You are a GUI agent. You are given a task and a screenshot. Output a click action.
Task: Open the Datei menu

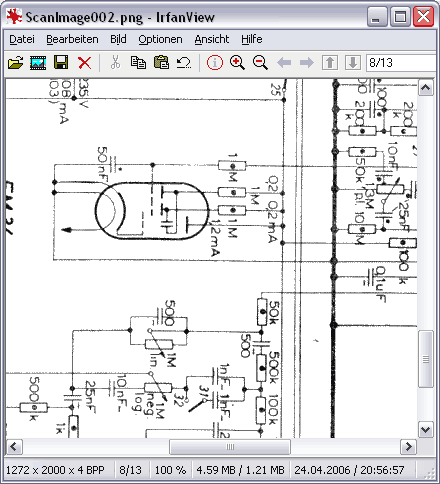point(22,39)
